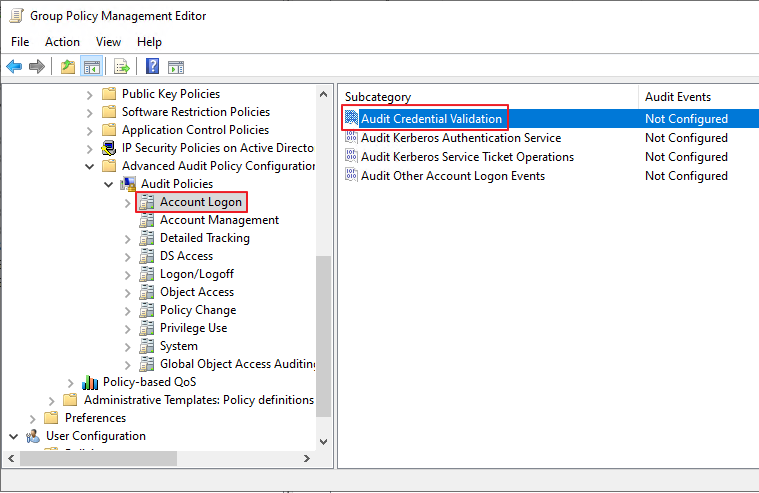Viewport: 759px width, 493px height.
Task: Click Not Configured for Audit Credential Validation
Action: tap(686, 119)
